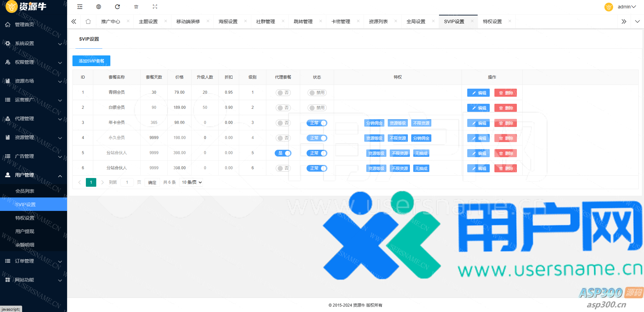
Task: Open 会员列表 in the sidebar
Action: click(x=25, y=191)
